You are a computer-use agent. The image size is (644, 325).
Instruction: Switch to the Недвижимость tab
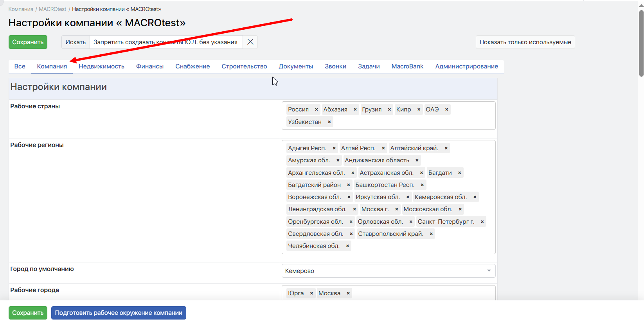[x=101, y=66]
